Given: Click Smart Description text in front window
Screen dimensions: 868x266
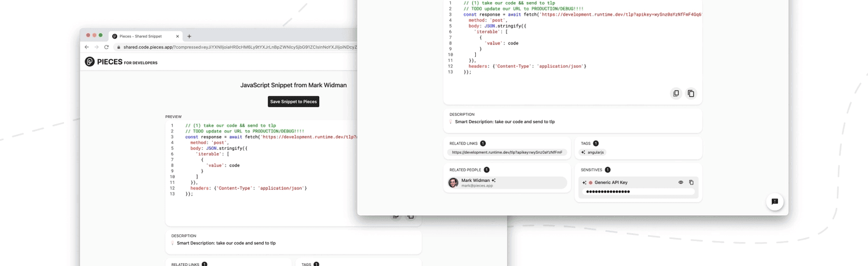Looking at the screenshot, I should pos(505,122).
